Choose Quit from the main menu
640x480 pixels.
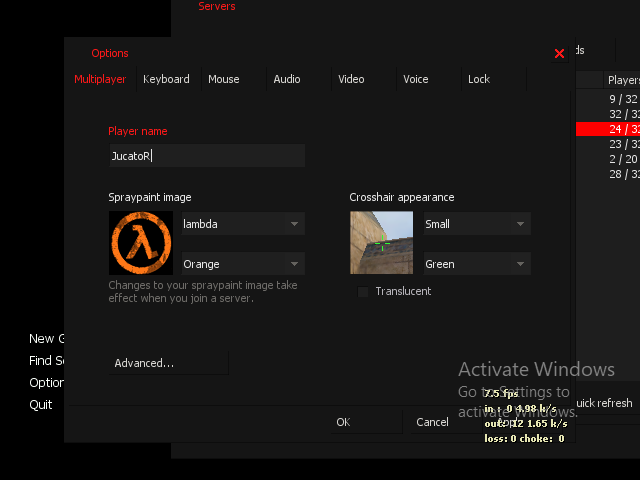pos(41,405)
